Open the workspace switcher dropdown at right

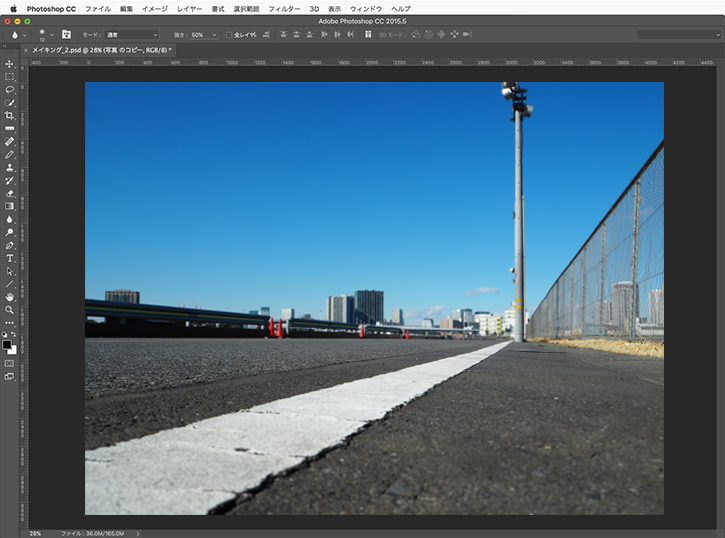click(679, 35)
